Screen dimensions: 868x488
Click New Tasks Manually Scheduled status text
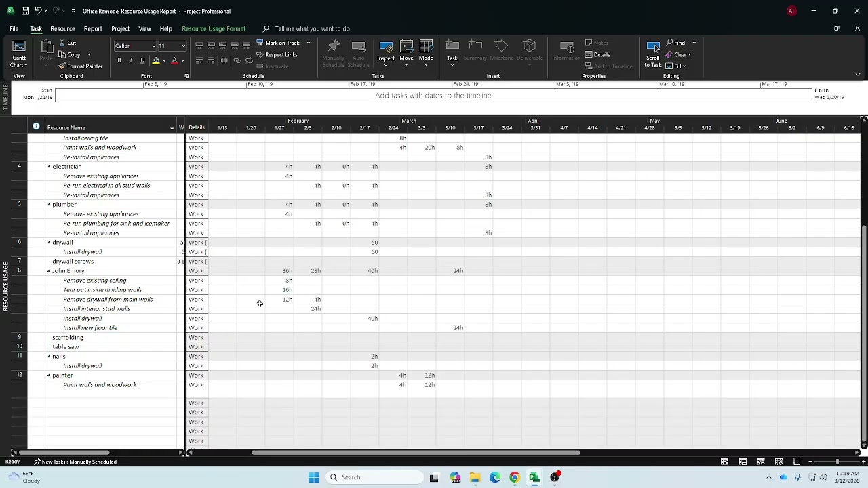click(75, 462)
